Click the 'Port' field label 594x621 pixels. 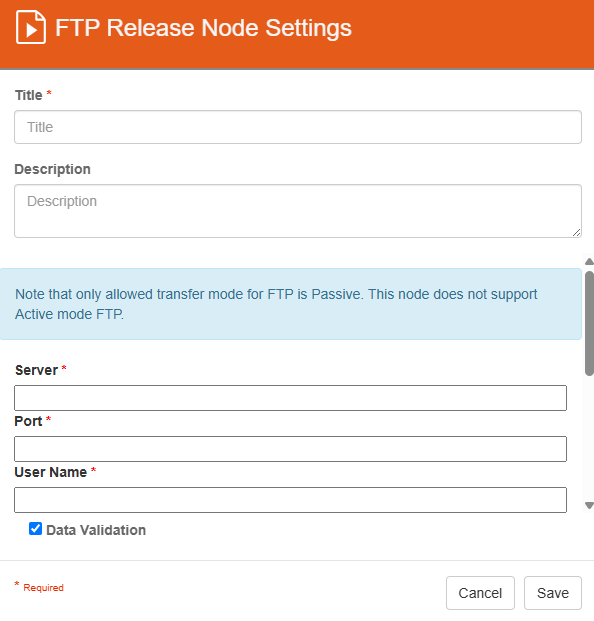coord(28,421)
